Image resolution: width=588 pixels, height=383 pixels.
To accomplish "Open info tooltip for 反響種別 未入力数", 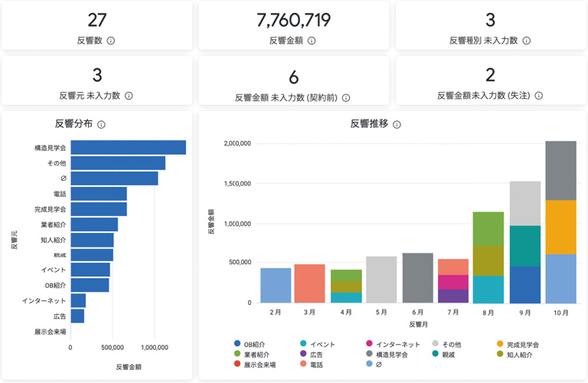I will pyautogui.click(x=526, y=41).
